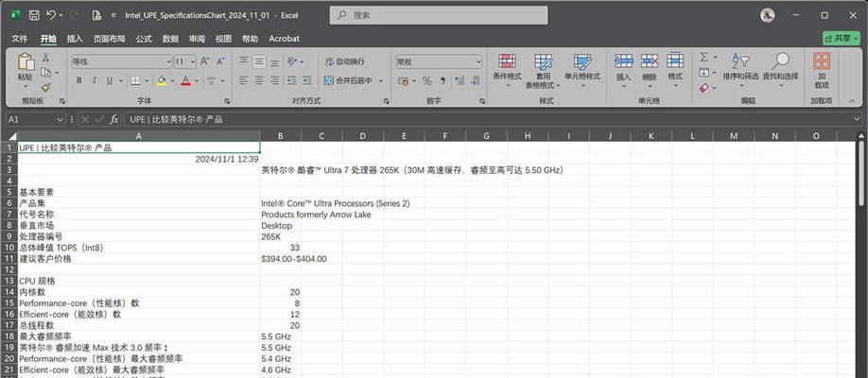
Task: Toggle center text horizontally
Action: pyautogui.click(x=259, y=81)
